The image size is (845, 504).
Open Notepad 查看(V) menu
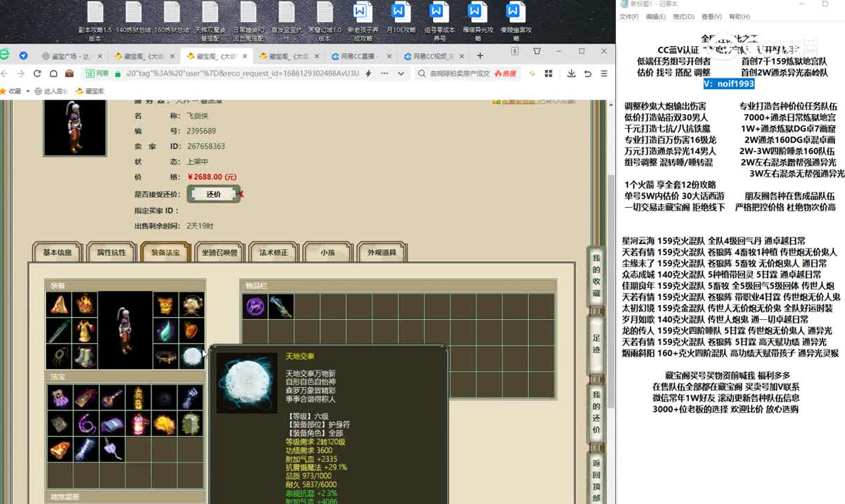(711, 17)
